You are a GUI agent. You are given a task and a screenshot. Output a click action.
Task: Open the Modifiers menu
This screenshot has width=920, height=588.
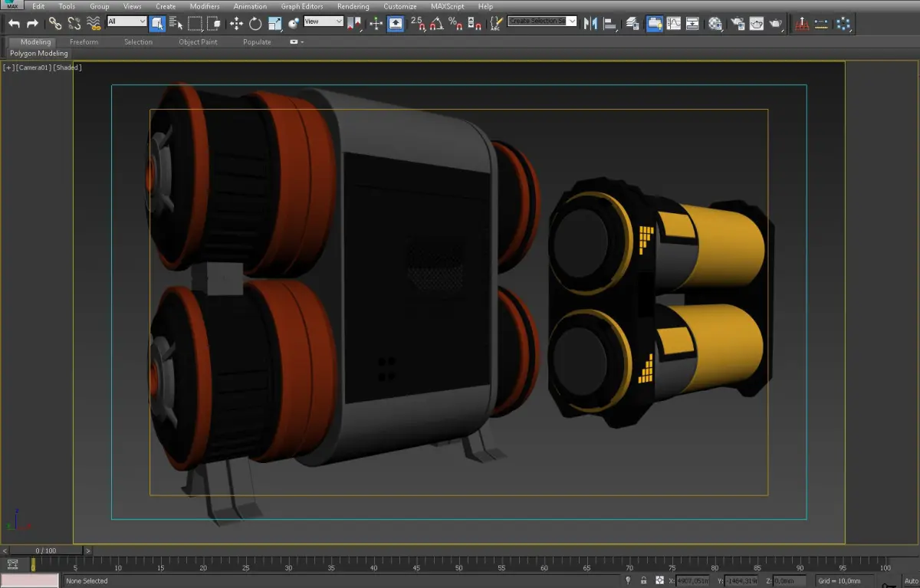[x=205, y=6]
